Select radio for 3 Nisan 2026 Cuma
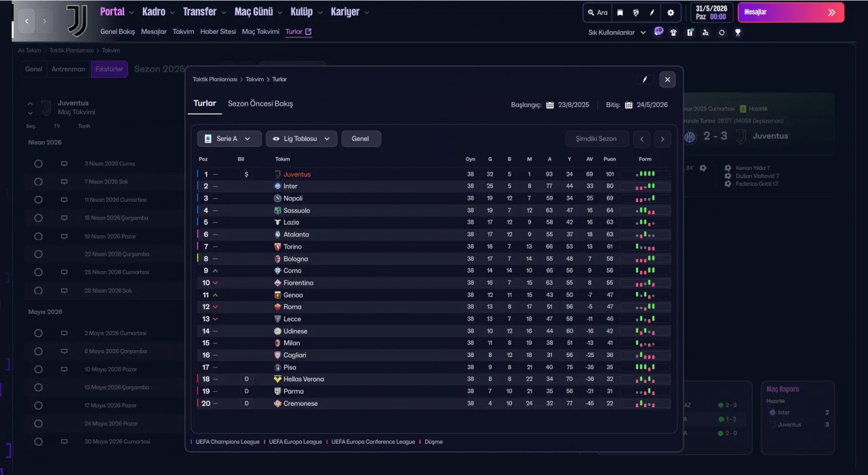This screenshot has width=868, height=475. [x=38, y=163]
